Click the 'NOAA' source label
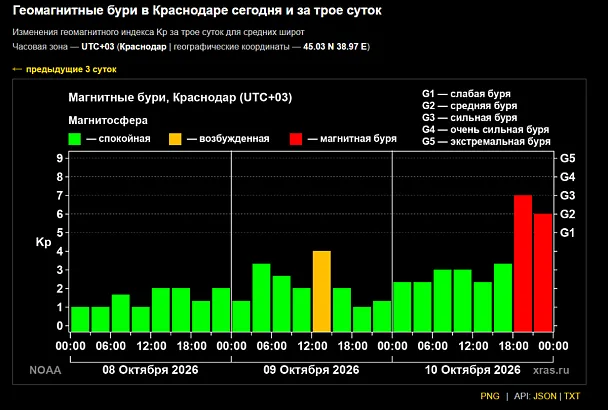 [x=45, y=370]
